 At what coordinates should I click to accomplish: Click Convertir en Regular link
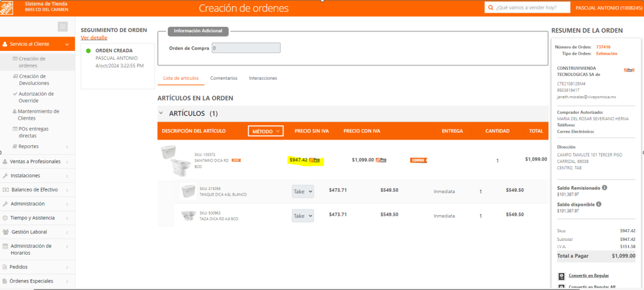coord(589,276)
